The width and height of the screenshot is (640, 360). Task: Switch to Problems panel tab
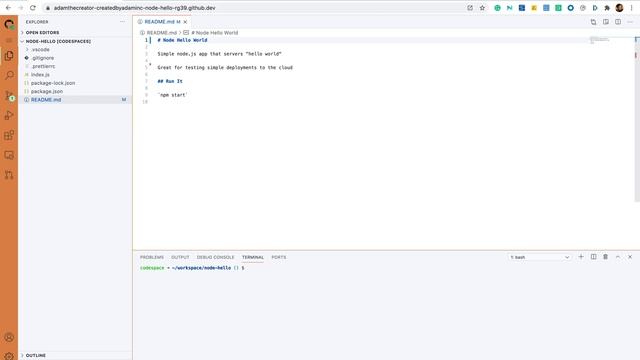151,257
